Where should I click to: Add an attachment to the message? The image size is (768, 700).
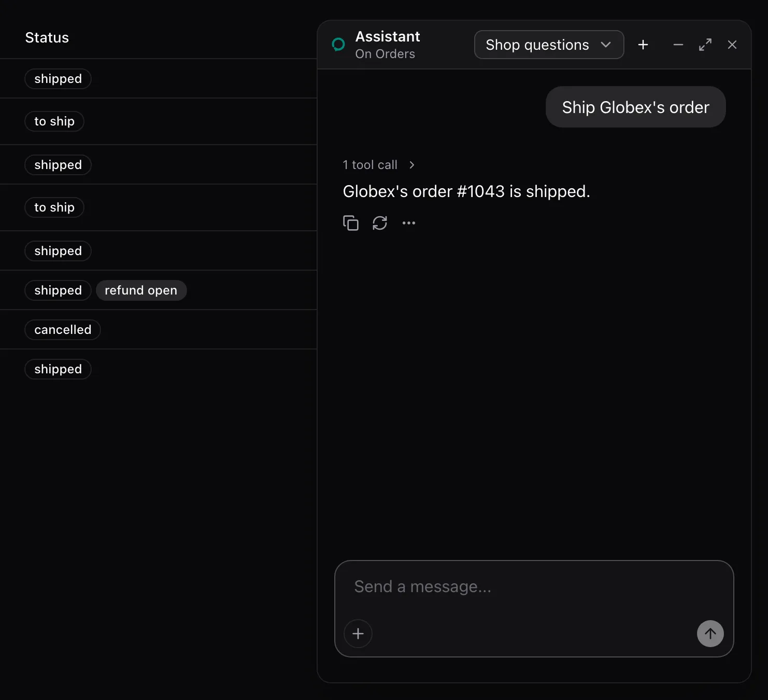coord(358,634)
